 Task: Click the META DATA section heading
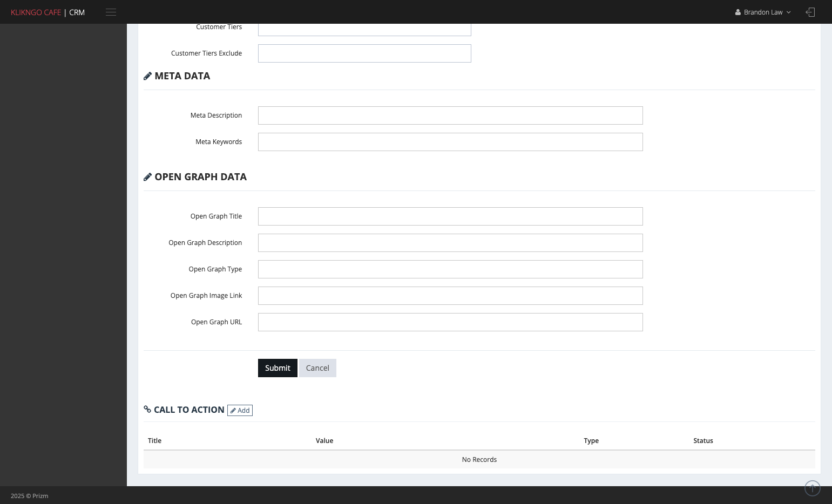[x=182, y=76]
